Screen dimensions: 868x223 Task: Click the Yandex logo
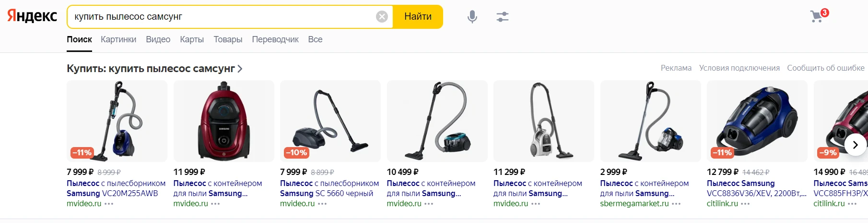[32, 16]
